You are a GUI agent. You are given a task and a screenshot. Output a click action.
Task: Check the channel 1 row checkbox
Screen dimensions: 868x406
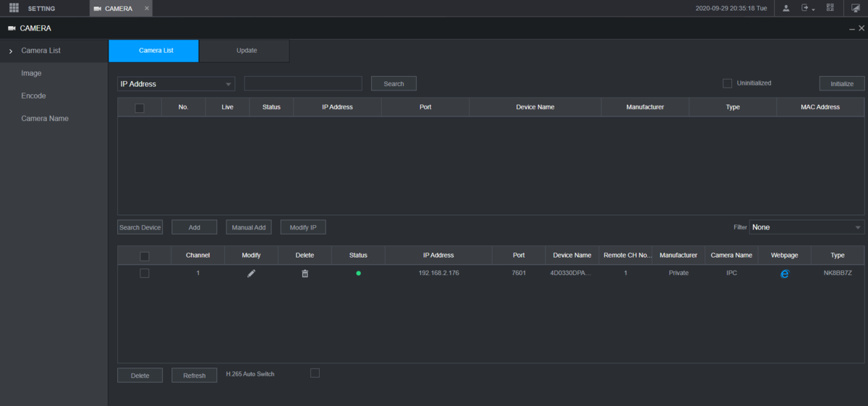(x=144, y=273)
